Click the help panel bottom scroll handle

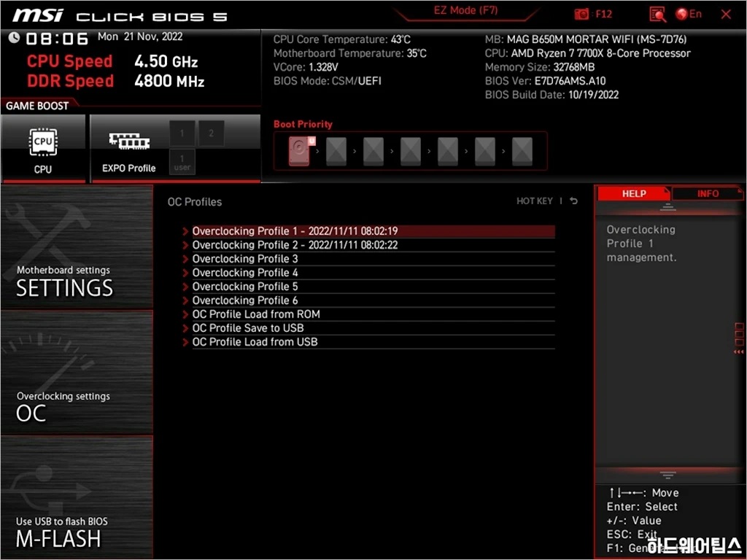click(667, 475)
